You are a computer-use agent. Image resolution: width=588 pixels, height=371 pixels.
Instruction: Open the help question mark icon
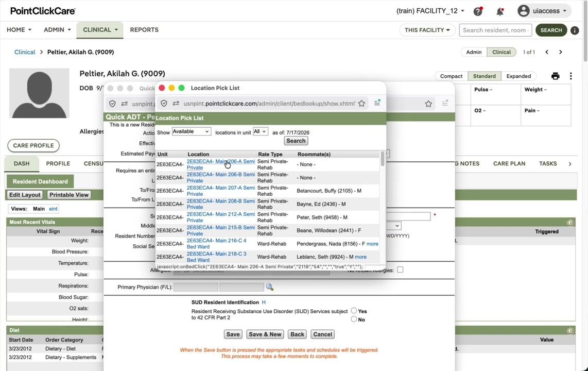(478, 11)
